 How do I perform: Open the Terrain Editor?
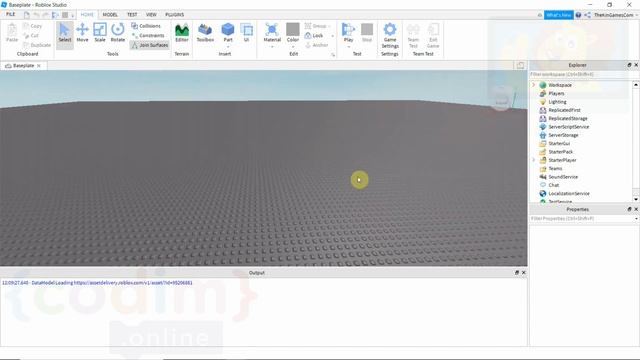(182, 33)
